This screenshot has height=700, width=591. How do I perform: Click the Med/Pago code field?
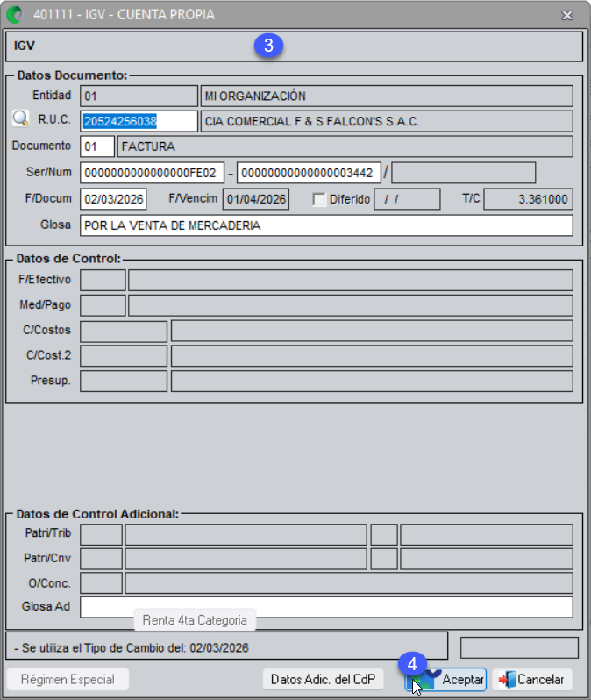[x=103, y=305]
